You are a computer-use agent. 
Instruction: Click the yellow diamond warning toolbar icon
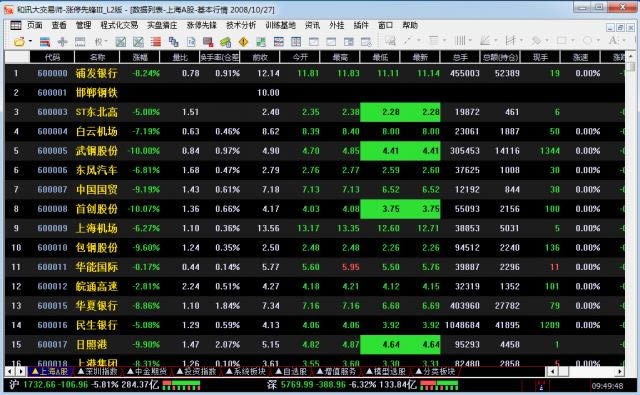[x=244, y=42]
